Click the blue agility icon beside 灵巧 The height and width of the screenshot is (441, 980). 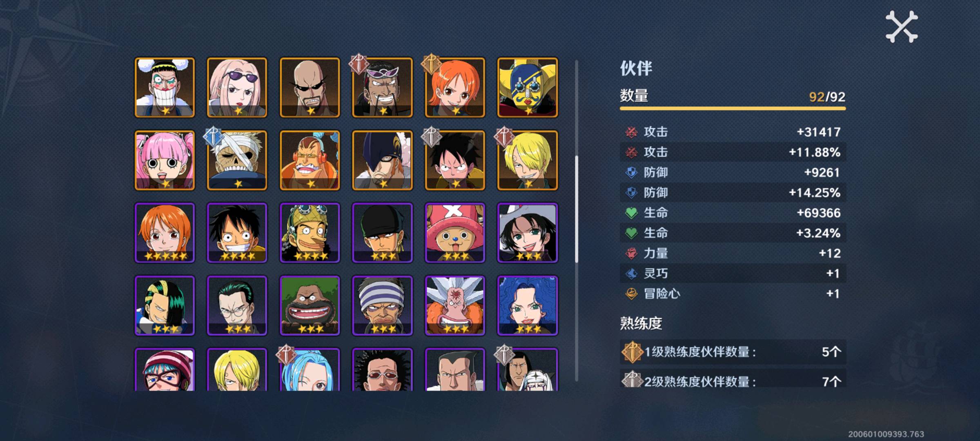pyautogui.click(x=631, y=273)
